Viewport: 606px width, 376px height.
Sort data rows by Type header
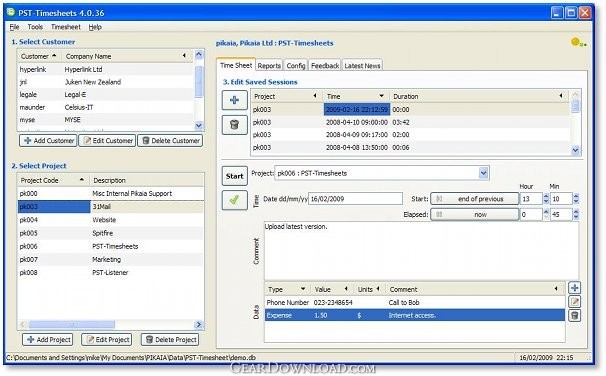coord(287,289)
